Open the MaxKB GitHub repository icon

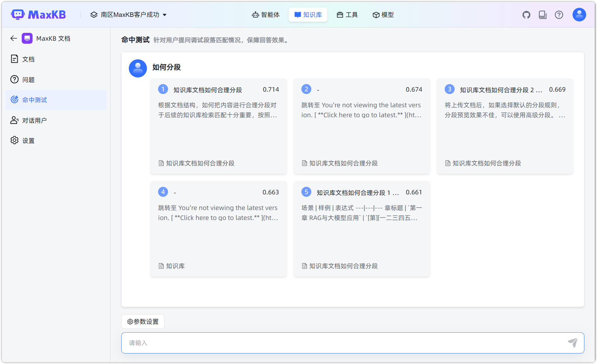(x=526, y=14)
